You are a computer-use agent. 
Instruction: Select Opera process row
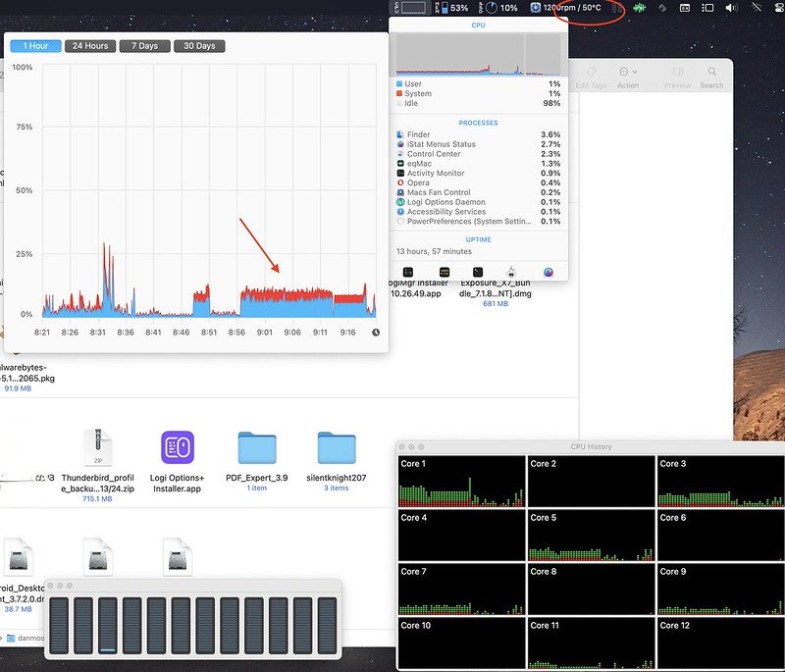click(x=478, y=182)
